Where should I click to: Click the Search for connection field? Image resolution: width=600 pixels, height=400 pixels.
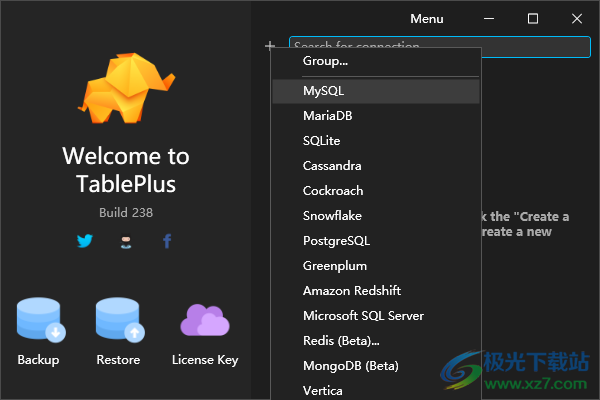(440, 47)
